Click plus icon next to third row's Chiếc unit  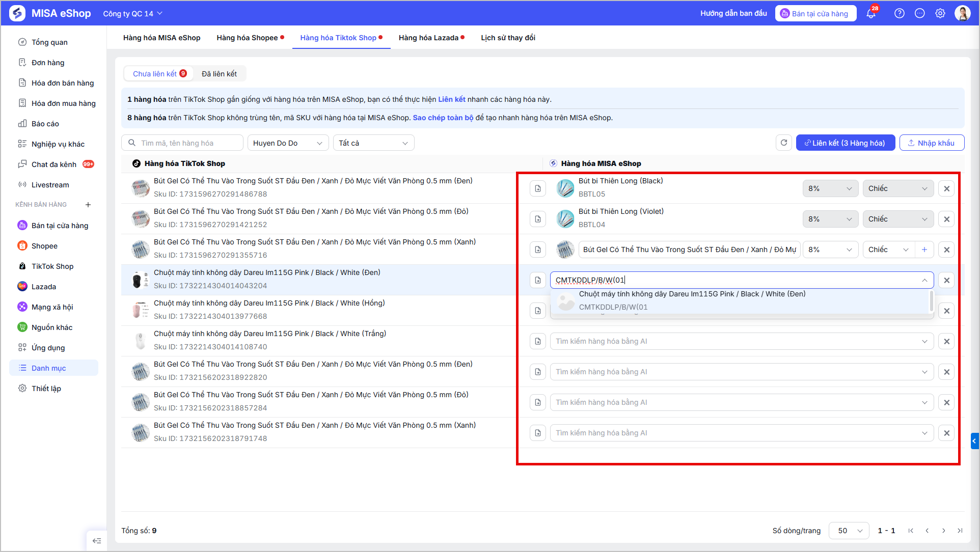coord(924,250)
